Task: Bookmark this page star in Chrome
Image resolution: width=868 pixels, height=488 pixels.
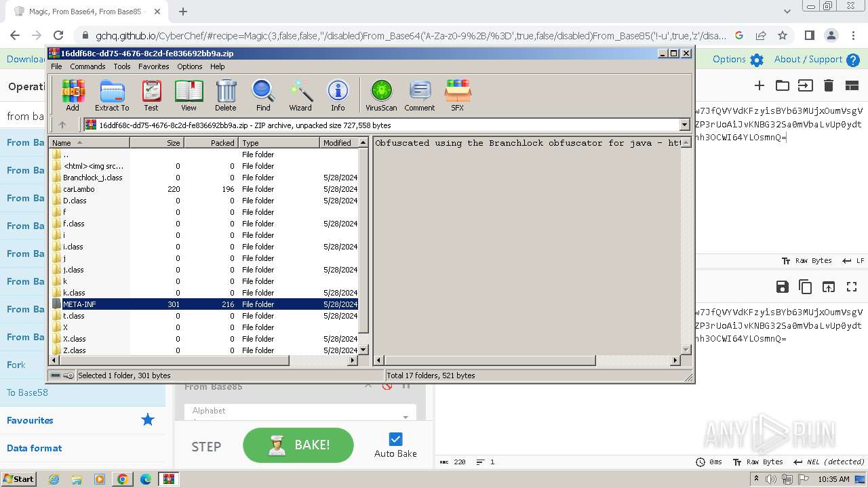Action: point(783,35)
